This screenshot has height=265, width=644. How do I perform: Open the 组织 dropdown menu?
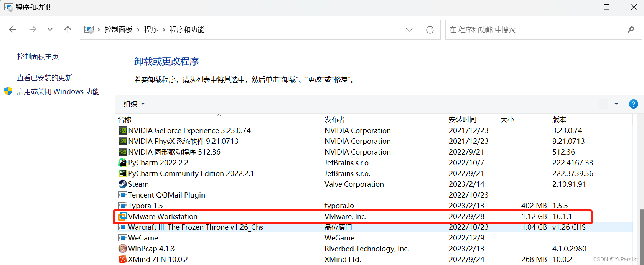coord(134,104)
